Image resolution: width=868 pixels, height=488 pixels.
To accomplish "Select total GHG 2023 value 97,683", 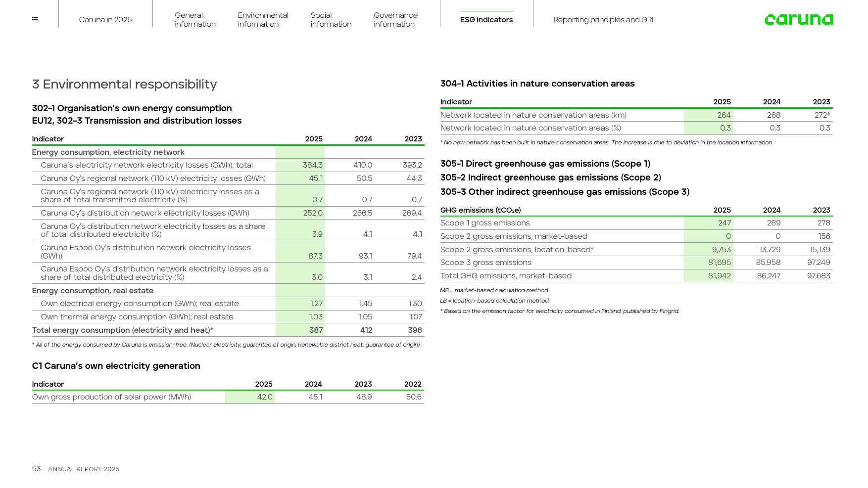I will pos(819,276).
